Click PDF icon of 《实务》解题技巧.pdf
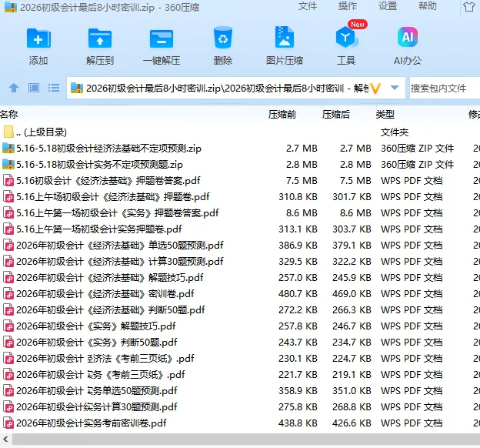480x448 pixels. [x=8, y=326]
